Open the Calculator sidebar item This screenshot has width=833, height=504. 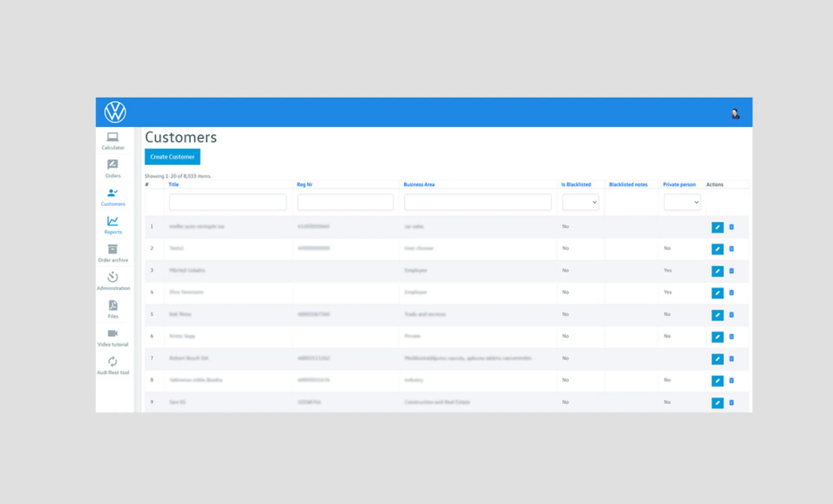(x=113, y=141)
